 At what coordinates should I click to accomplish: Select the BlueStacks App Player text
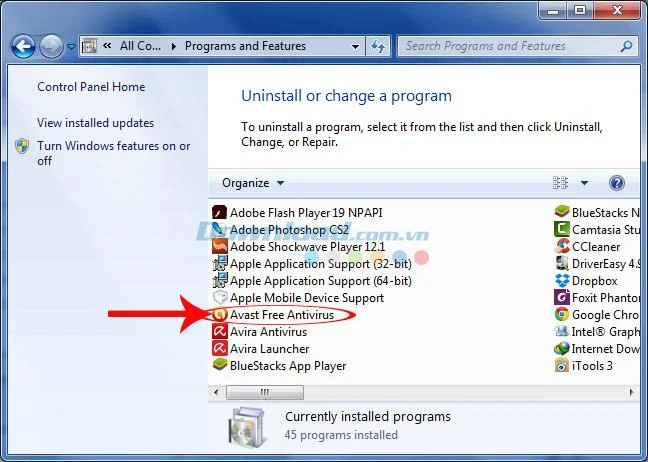pyautogui.click(x=288, y=366)
